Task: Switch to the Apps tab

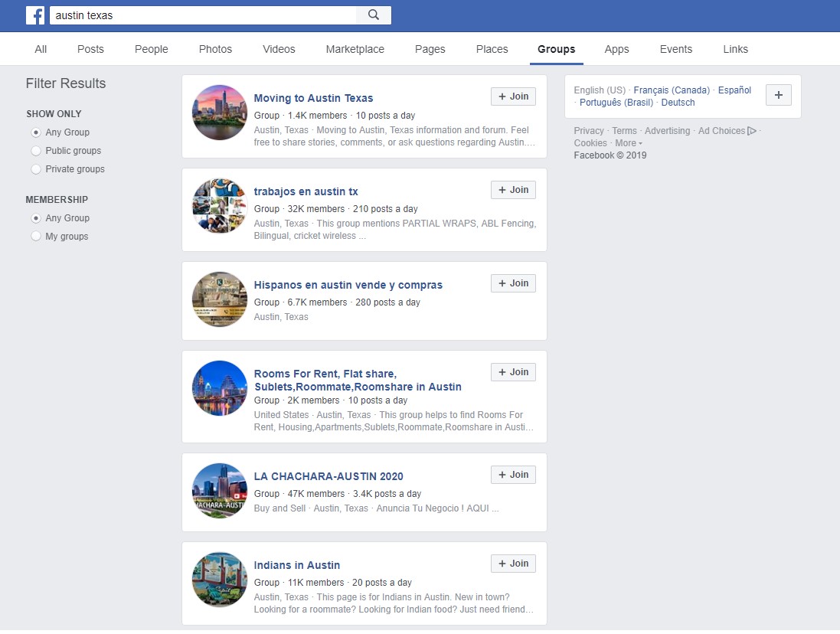Action: [616, 49]
